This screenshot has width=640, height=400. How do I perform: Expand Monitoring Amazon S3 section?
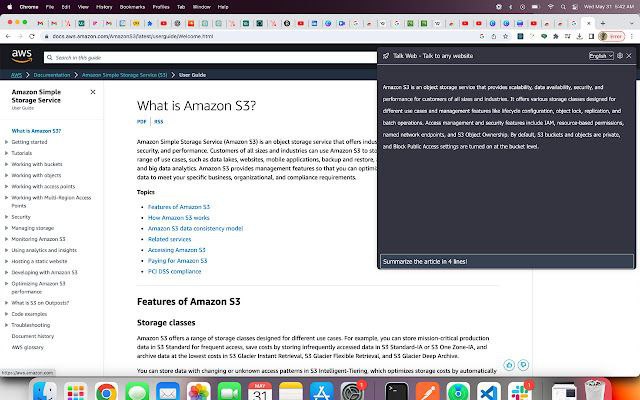(7, 239)
